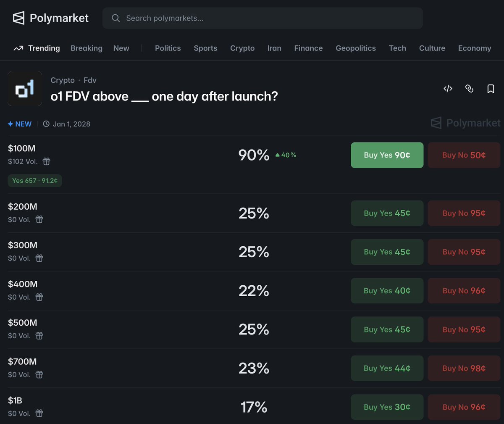Screen dimensions: 504x424
Task: Buy No 95¢ for $300M
Action: tap(464, 252)
